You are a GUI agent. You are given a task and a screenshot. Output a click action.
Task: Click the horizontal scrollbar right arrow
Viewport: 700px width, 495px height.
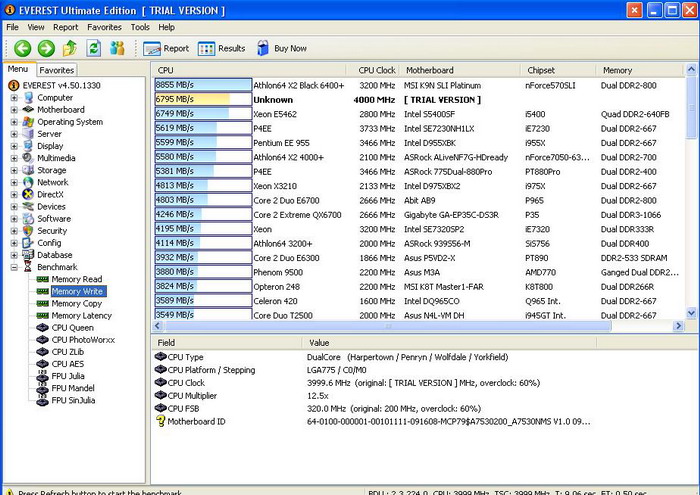678,326
